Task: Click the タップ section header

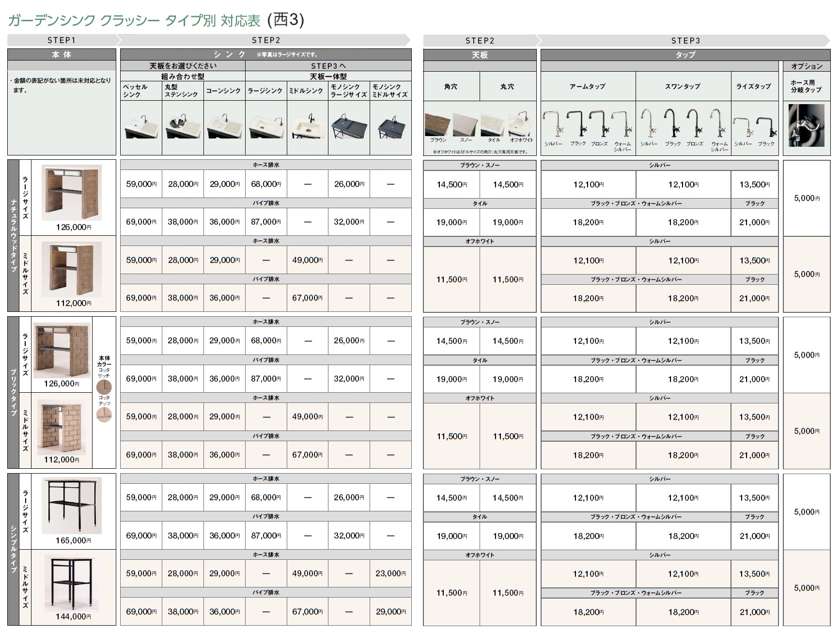Action: click(685, 55)
